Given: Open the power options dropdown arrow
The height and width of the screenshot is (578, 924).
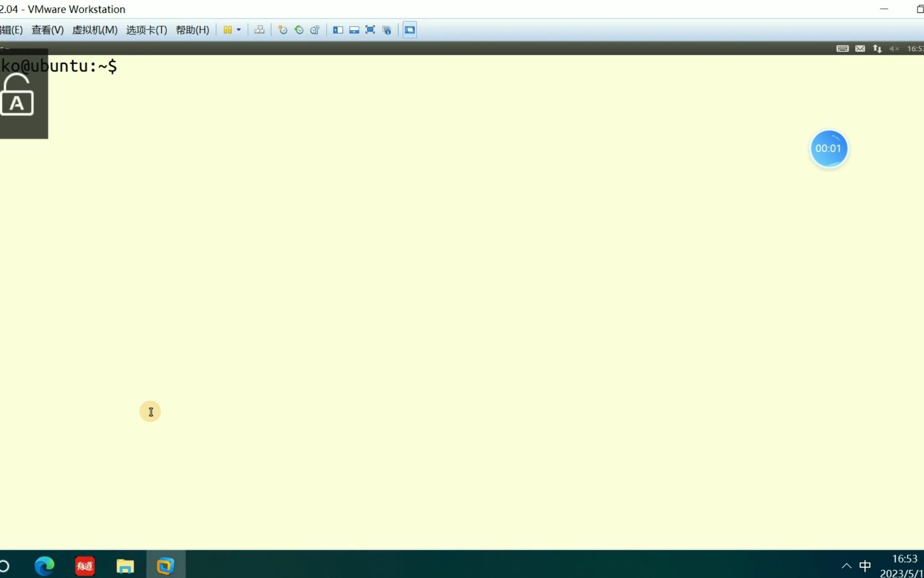Looking at the screenshot, I should click(x=239, y=30).
